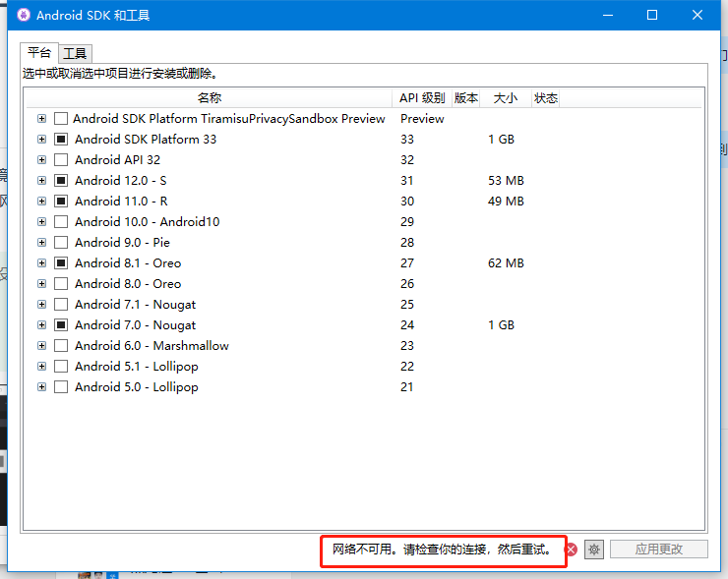Select the Android 6.0 - Marshmallow row
The image size is (728, 579).
[x=152, y=345]
